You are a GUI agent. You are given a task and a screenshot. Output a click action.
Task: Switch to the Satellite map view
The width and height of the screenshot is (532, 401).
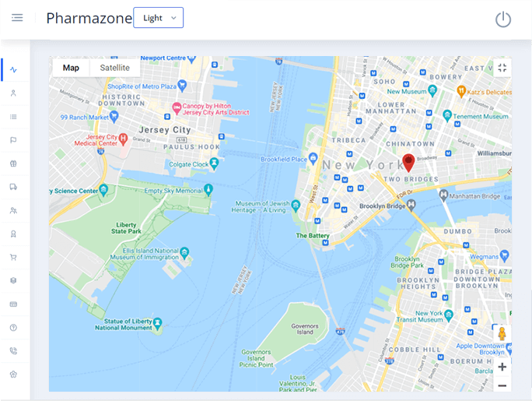(114, 68)
